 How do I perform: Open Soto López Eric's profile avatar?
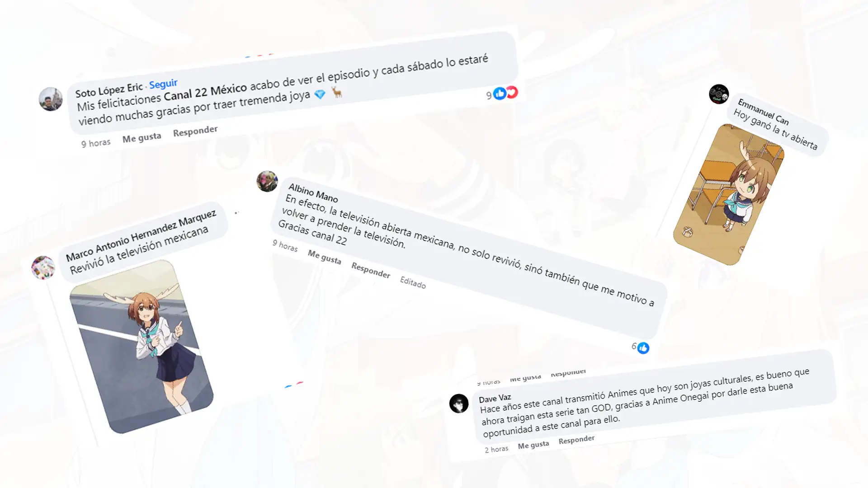[x=51, y=99]
